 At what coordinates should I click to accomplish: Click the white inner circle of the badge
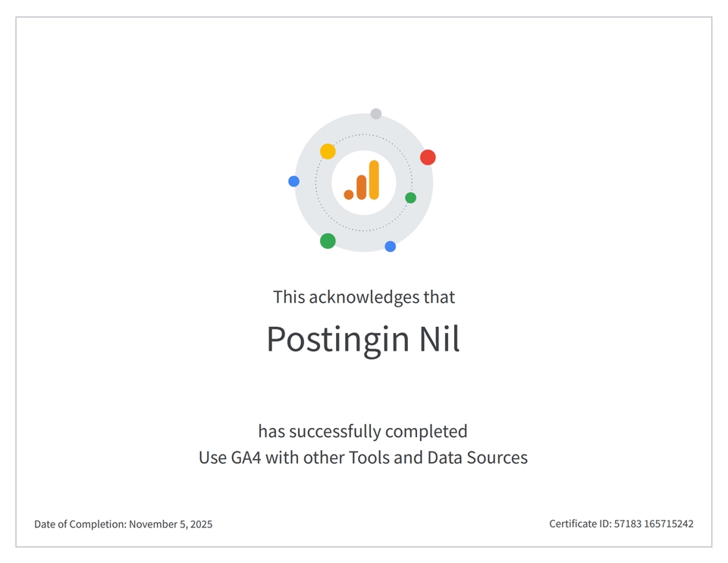point(364,183)
